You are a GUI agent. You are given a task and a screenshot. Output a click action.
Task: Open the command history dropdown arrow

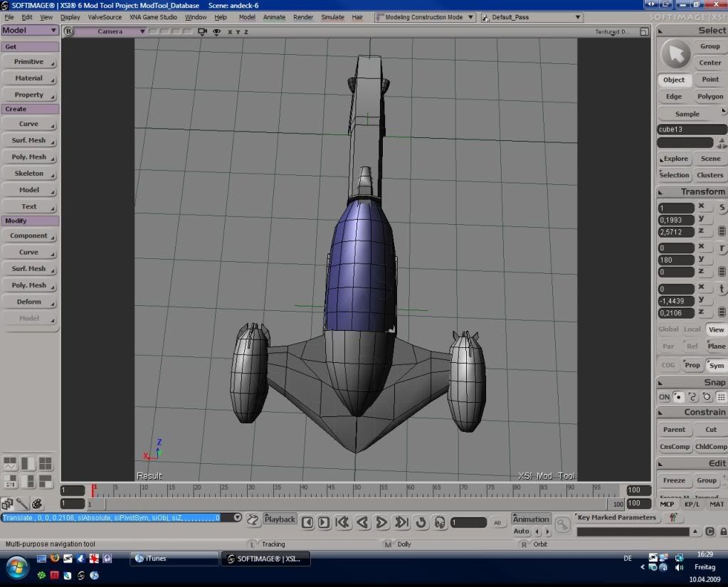tap(238, 518)
